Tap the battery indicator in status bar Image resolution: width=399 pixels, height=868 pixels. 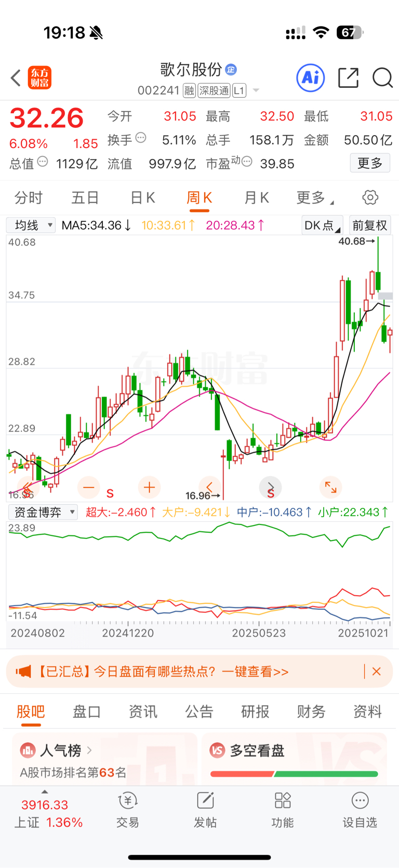click(350, 33)
